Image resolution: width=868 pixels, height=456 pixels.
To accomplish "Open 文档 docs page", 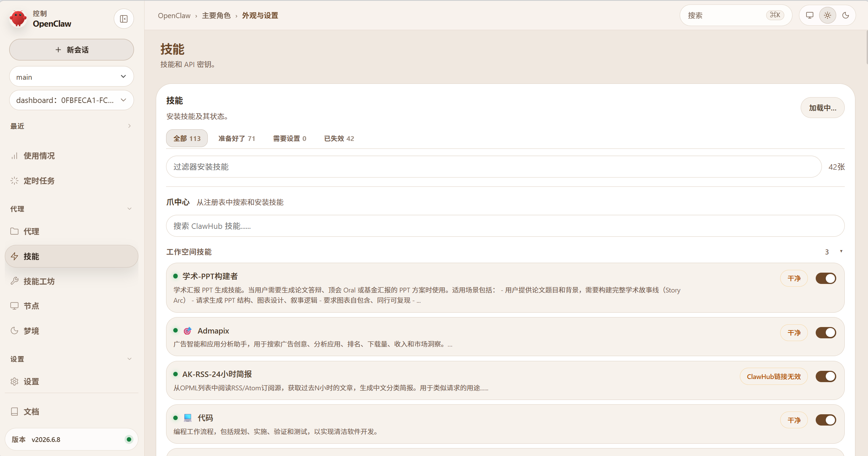I will point(71,412).
